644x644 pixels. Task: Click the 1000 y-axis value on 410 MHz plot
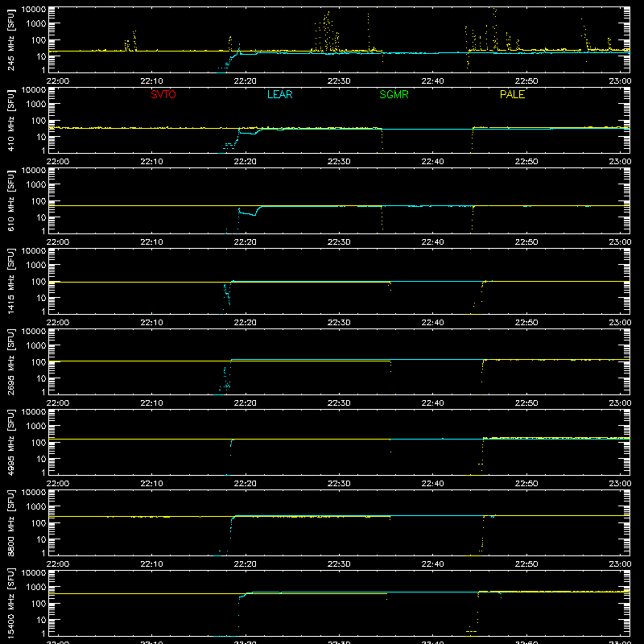pos(36,105)
